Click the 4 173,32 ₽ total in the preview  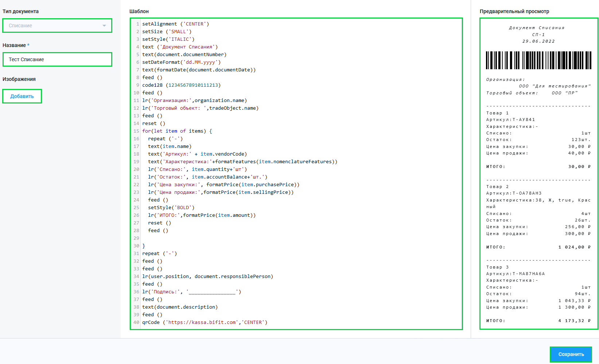pos(574,321)
